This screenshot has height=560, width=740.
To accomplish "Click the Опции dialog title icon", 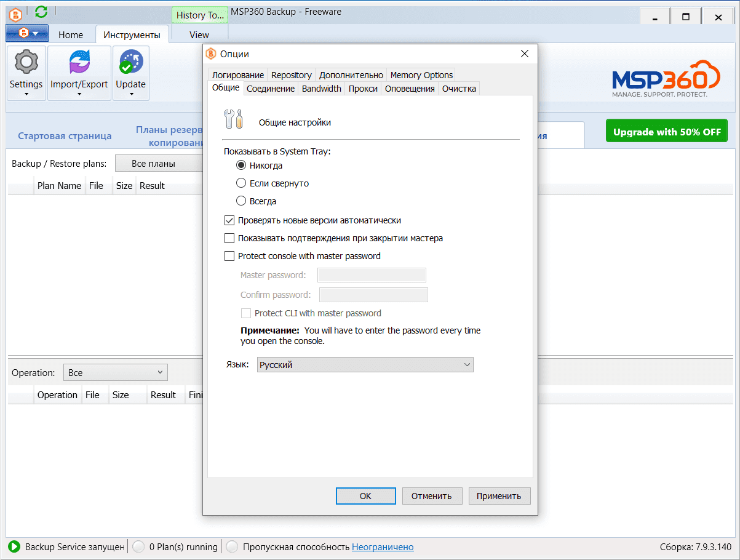I will coord(211,54).
